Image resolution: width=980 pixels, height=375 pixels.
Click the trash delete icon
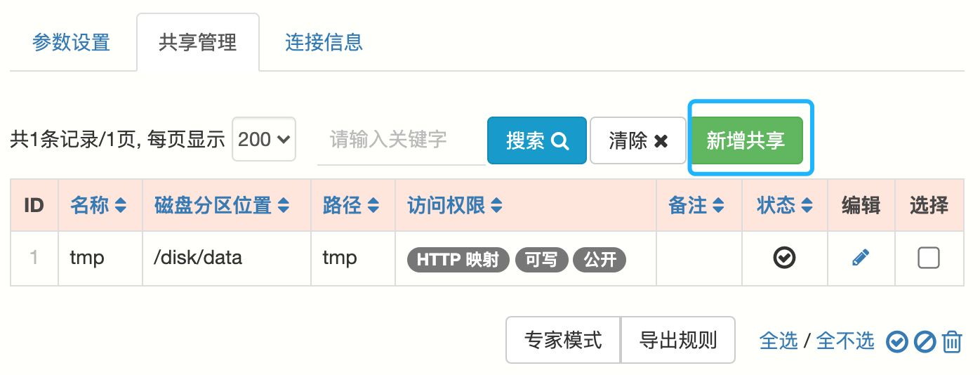[x=951, y=342]
